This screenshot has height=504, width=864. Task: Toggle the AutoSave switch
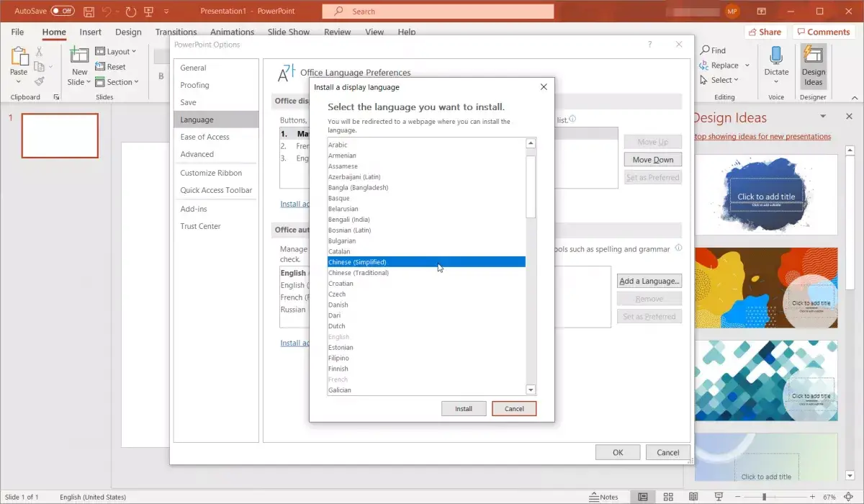(63, 12)
